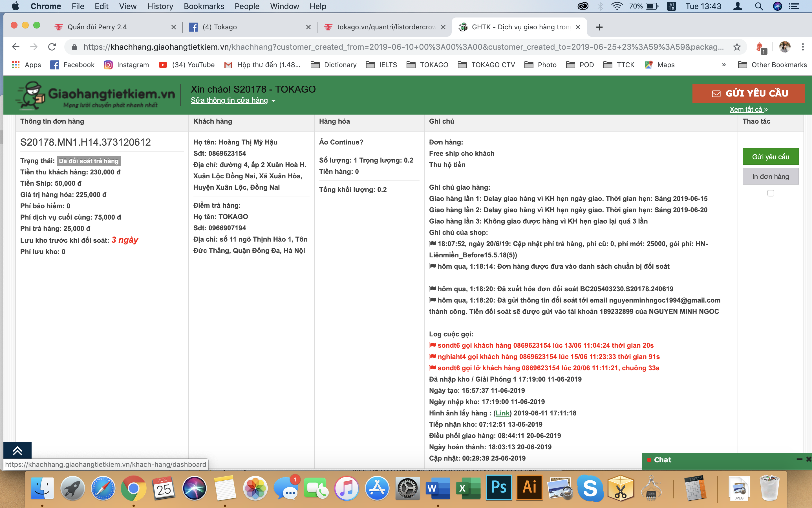Open the POD bookmarks folder

point(580,65)
